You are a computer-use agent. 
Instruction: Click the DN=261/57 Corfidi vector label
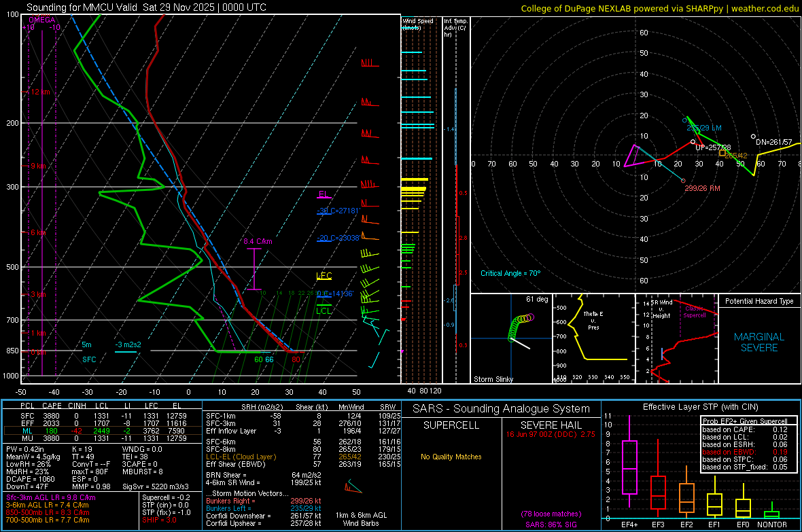point(774,142)
